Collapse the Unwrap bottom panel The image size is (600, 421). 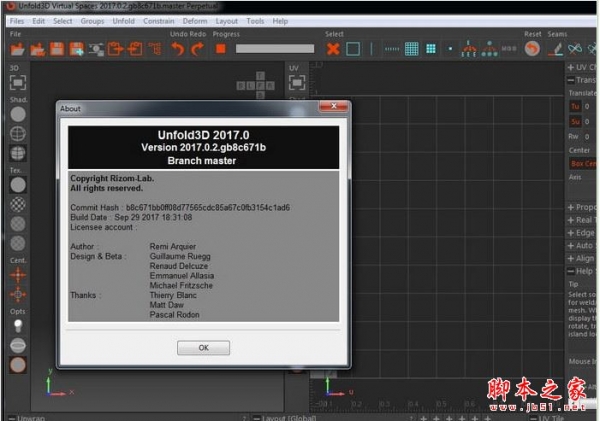click(12, 418)
